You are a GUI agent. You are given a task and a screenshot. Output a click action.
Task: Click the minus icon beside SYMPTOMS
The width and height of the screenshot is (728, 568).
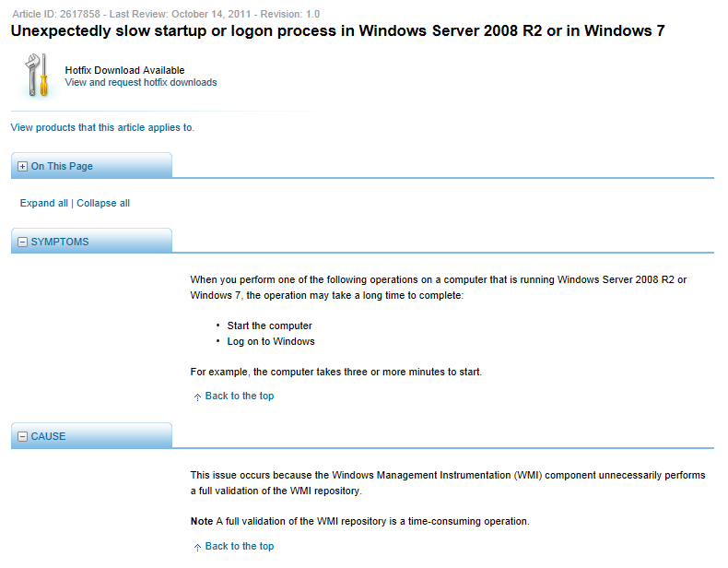pyautogui.click(x=23, y=243)
